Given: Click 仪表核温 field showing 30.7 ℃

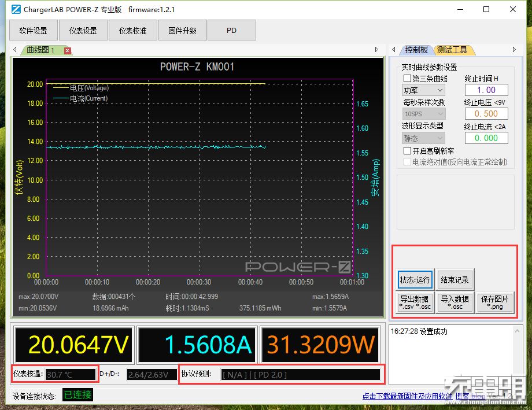Looking at the screenshot, I should (x=70, y=374).
